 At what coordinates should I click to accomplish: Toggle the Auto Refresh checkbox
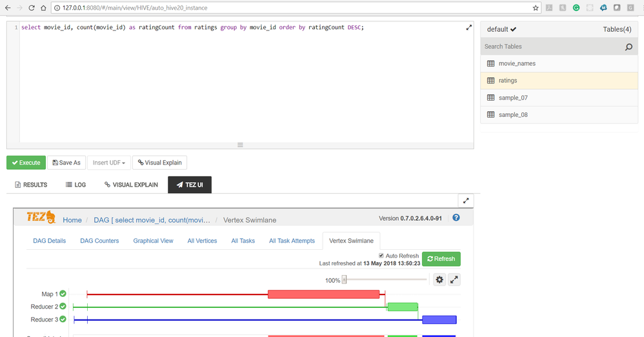(381, 256)
